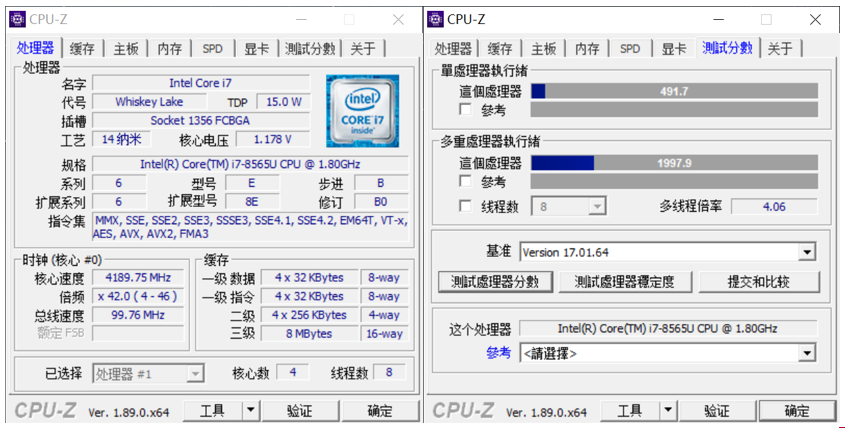Click the Intel Core i7 logo badge
Image resolution: width=845 pixels, height=431 pixels.
point(363,111)
